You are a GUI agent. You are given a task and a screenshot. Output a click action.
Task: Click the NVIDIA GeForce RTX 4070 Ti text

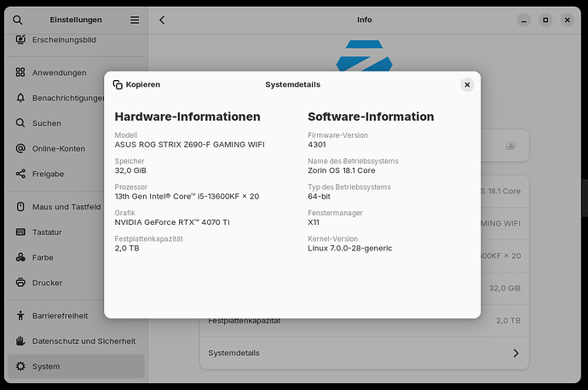[x=172, y=222]
